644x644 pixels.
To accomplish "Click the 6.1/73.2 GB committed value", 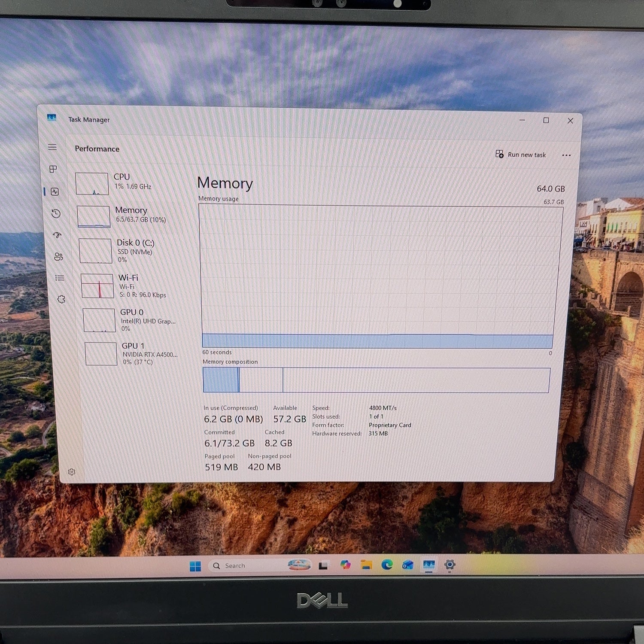I will pos(229,443).
